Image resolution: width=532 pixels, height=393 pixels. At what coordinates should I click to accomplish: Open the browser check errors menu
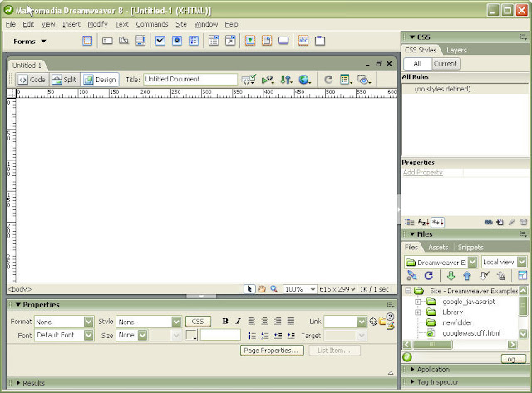pyautogui.click(x=268, y=80)
